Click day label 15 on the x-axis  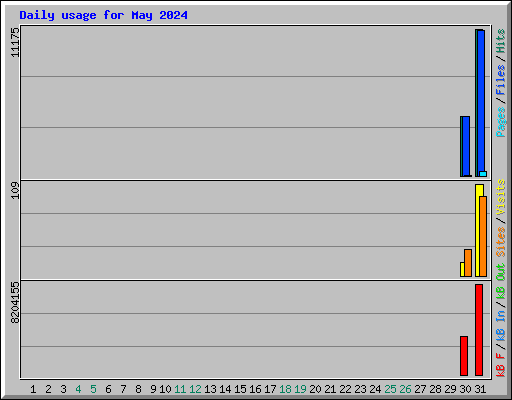pyautogui.click(x=240, y=389)
